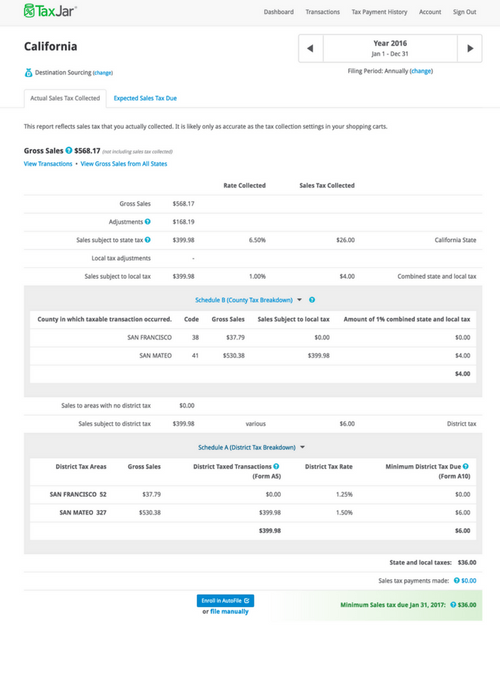Click the $26.00 California State tax value
The height and width of the screenshot is (700, 500).
(x=346, y=240)
